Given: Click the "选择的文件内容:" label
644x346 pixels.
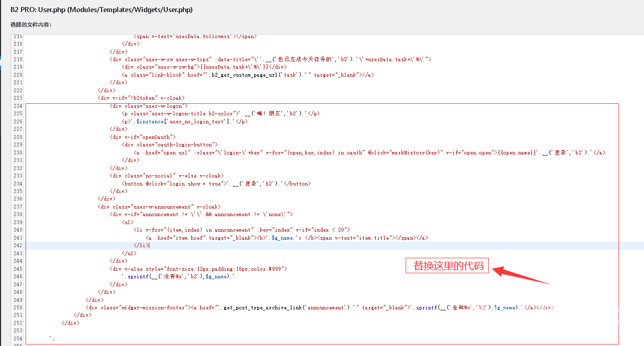Looking at the screenshot, I should (x=31, y=25).
